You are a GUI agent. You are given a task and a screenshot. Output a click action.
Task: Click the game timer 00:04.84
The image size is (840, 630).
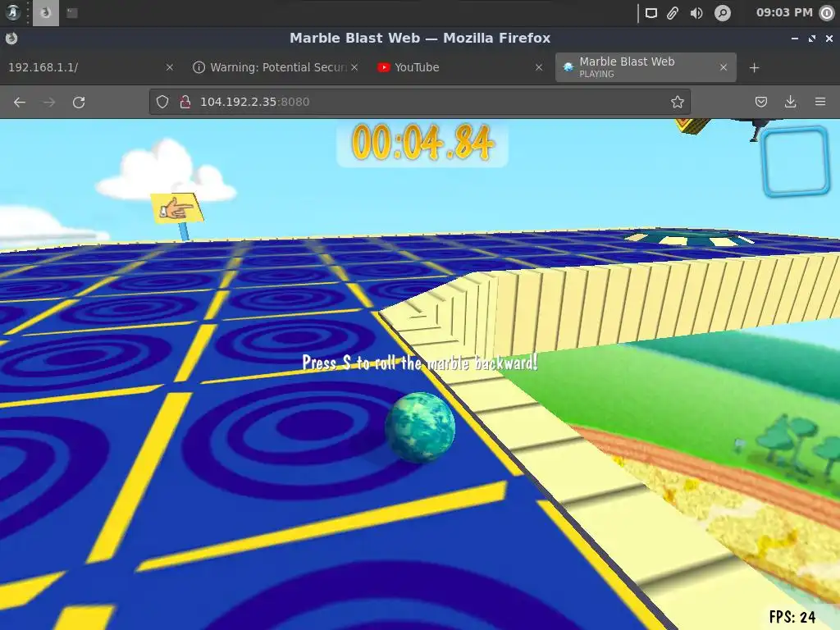tap(422, 143)
